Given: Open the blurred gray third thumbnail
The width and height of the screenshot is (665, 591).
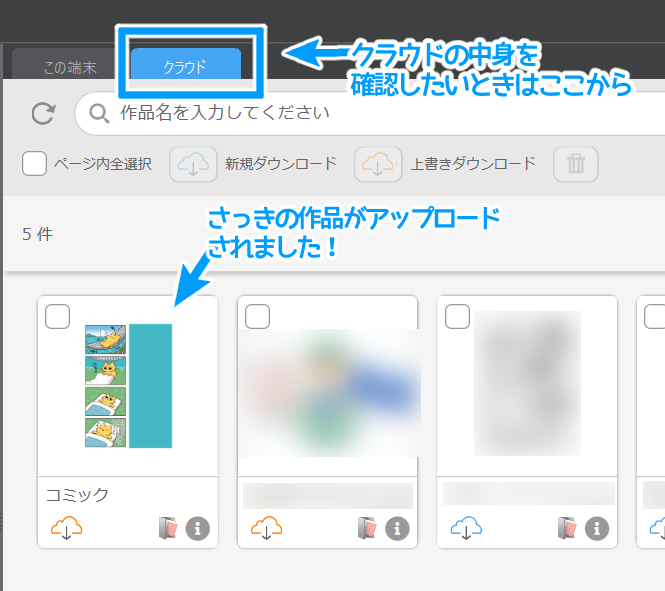Looking at the screenshot, I should 527,384.
